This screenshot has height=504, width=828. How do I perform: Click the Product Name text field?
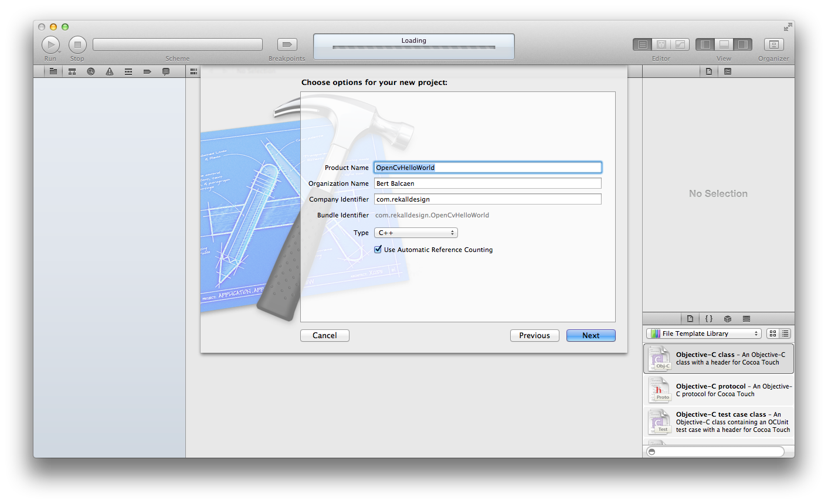(x=488, y=168)
